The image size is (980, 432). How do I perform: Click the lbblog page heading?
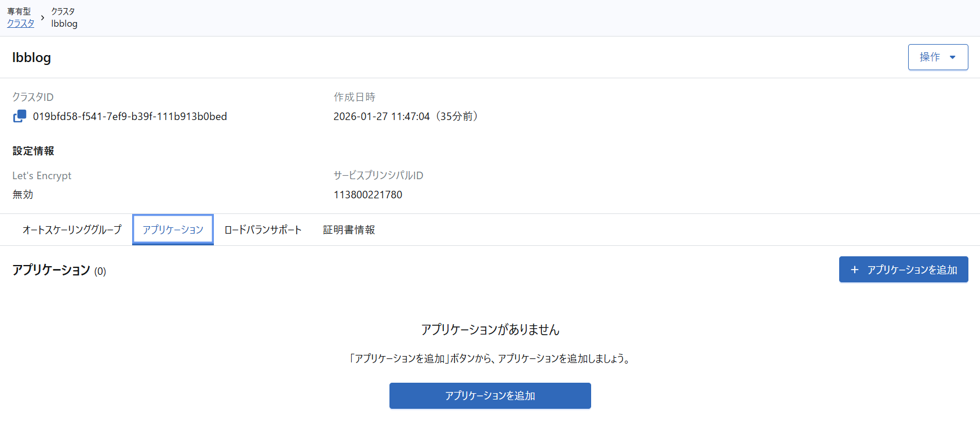[31, 57]
